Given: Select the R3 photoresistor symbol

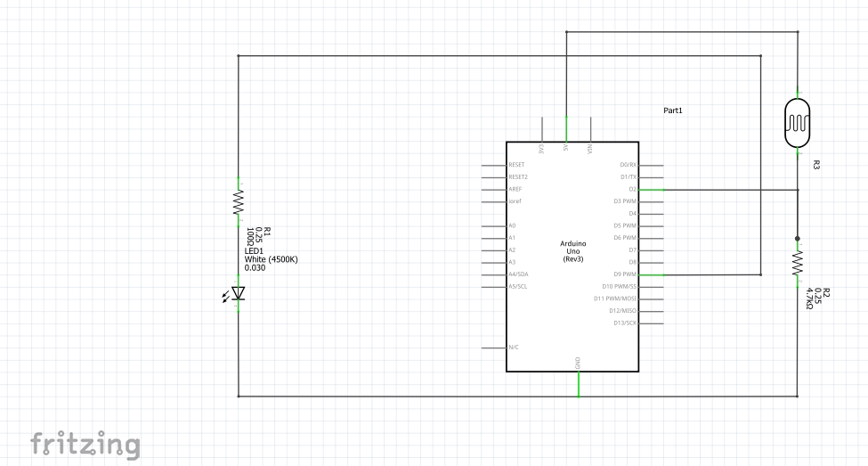Looking at the screenshot, I should pyautogui.click(x=797, y=123).
